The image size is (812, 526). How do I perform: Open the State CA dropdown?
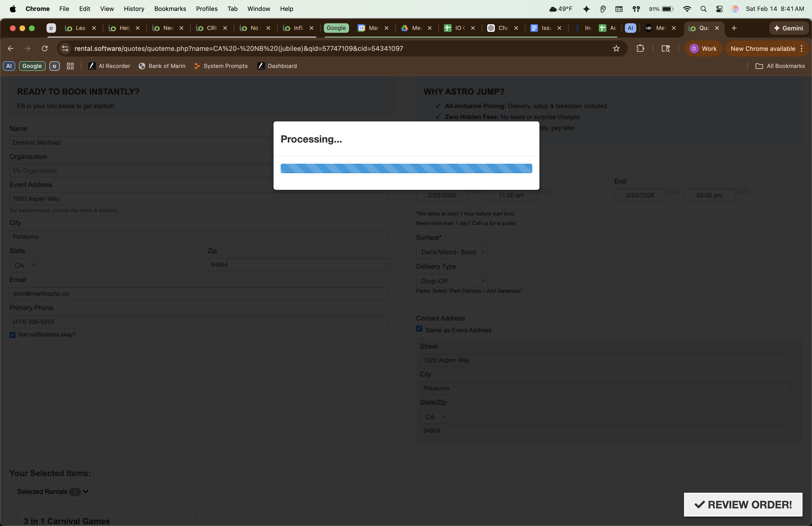(x=24, y=265)
